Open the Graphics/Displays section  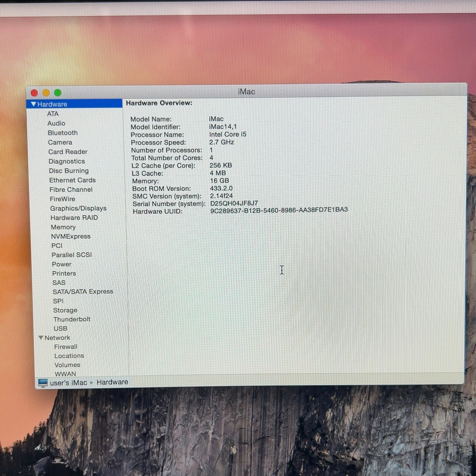[78, 208]
